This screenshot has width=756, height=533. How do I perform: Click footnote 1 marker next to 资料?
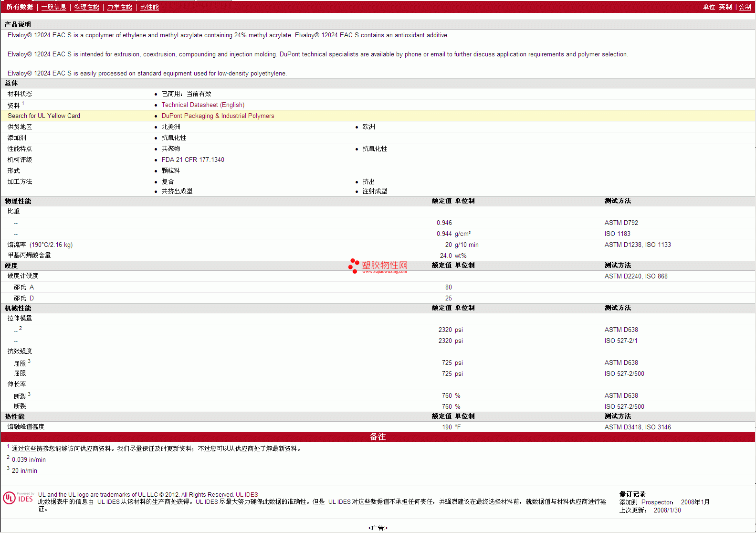(23, 103)
